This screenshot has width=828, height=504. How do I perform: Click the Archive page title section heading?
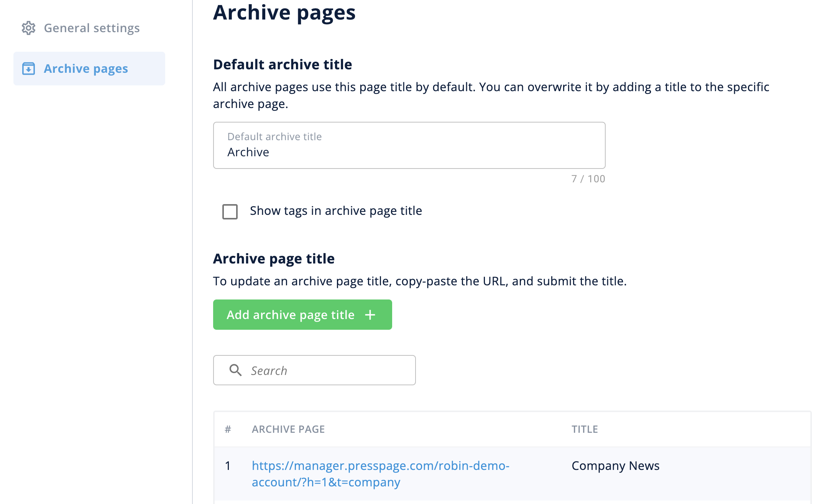click(274, 259)
